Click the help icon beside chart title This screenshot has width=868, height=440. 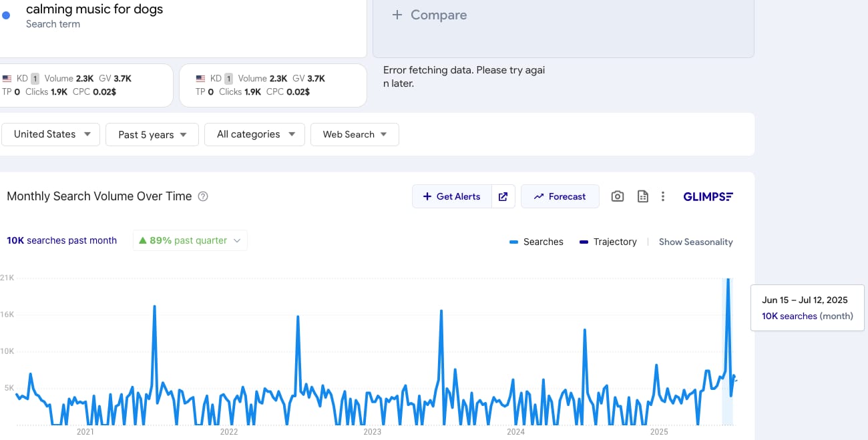point(204,196)
